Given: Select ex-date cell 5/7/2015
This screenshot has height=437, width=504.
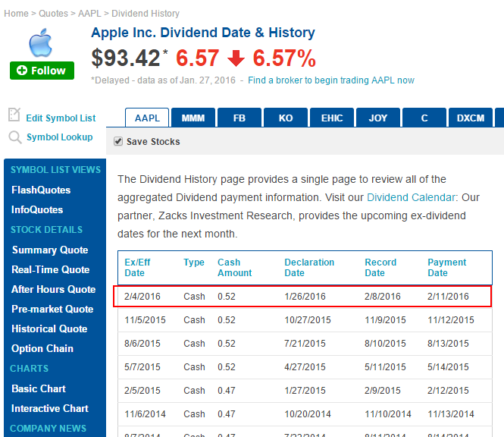Looking at the screenshot, I should [142, 367].
